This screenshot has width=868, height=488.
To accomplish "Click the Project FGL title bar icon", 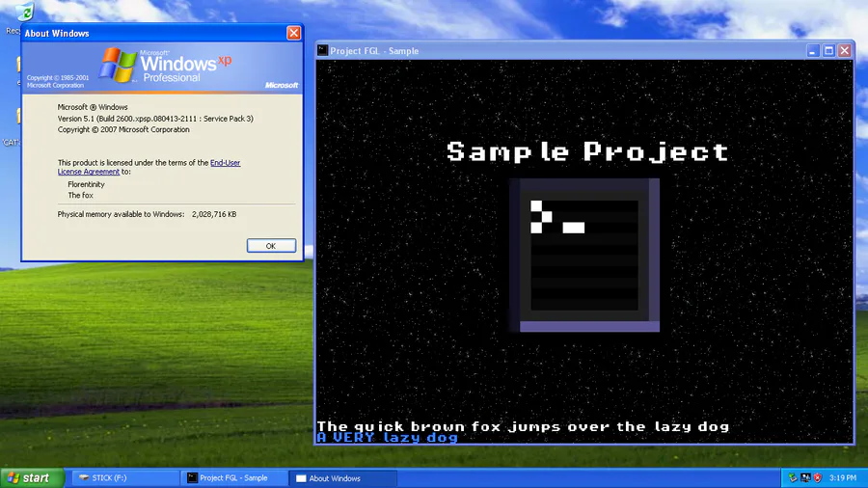I will pos(323,51).
